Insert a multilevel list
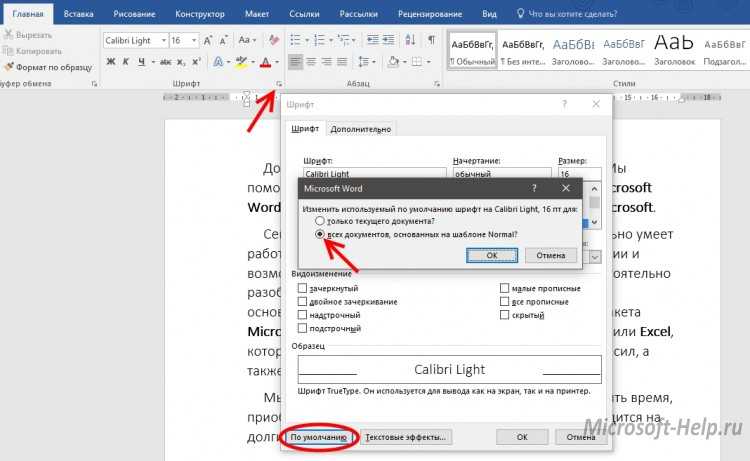The height and width of the screenshot is (461, 750). 343,40
